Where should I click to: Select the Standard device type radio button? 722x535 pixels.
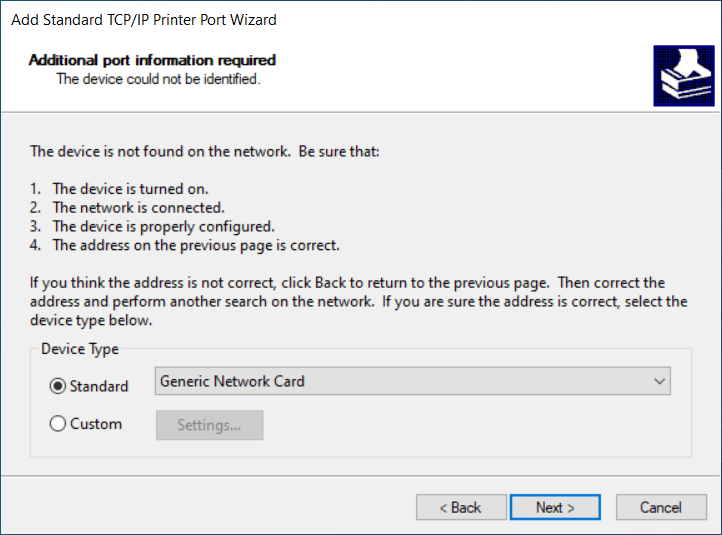pos(58,387)
